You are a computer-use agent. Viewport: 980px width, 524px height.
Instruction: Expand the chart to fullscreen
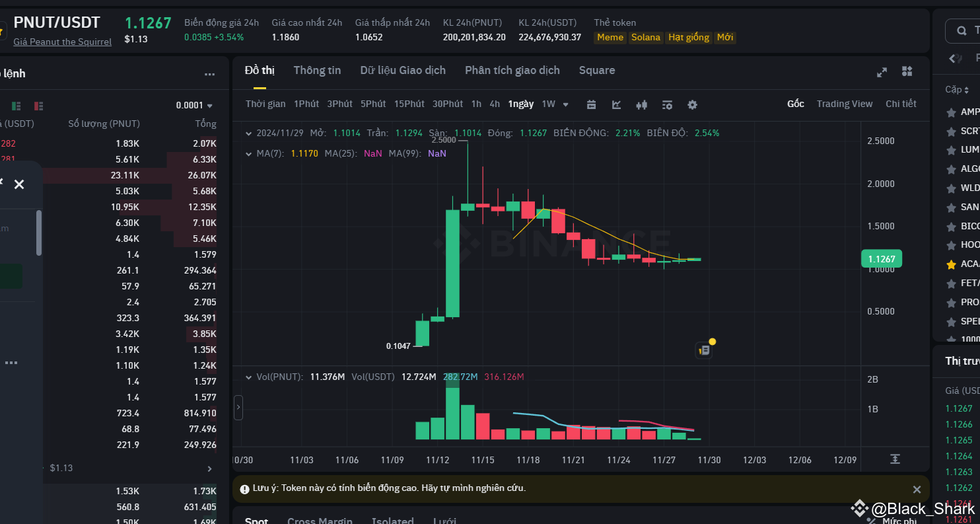882,72
